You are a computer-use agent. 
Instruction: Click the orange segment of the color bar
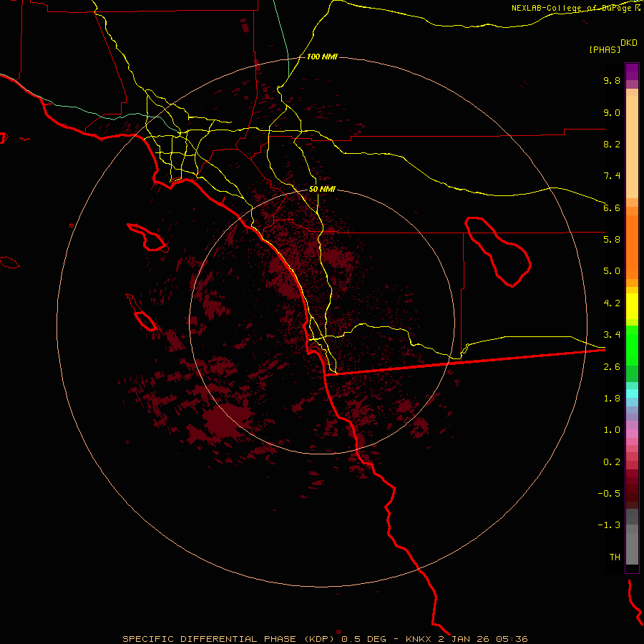[632, 248]
